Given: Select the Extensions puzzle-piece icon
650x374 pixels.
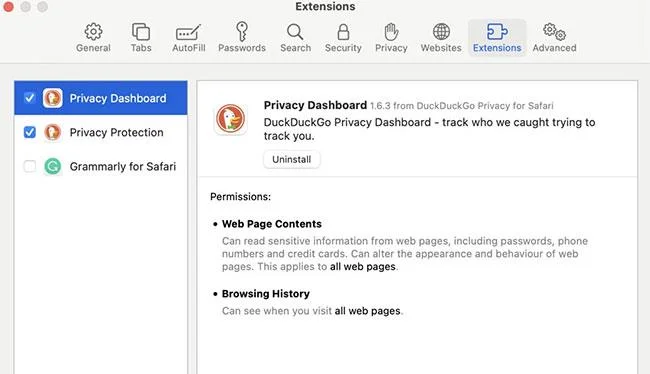Looking at the screenshot, I should click(x=497, y=32).
